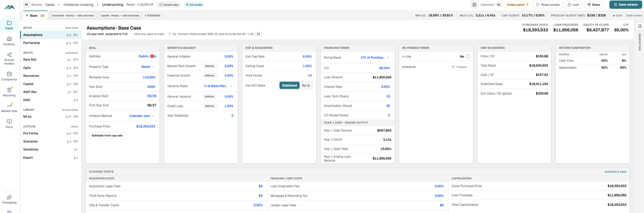Screen dimensions: 644x213
Task: Click Deals in the breadcrumb
Action: coord(50,5)
